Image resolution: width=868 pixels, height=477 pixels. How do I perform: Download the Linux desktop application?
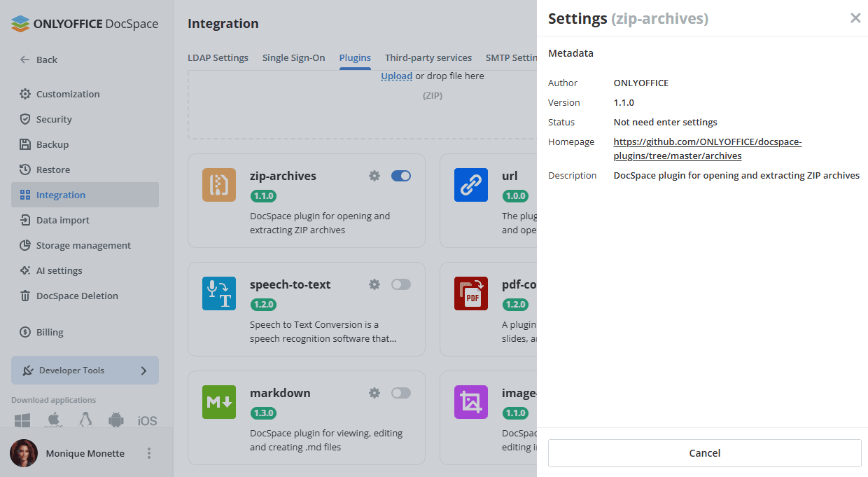[85, 420]
